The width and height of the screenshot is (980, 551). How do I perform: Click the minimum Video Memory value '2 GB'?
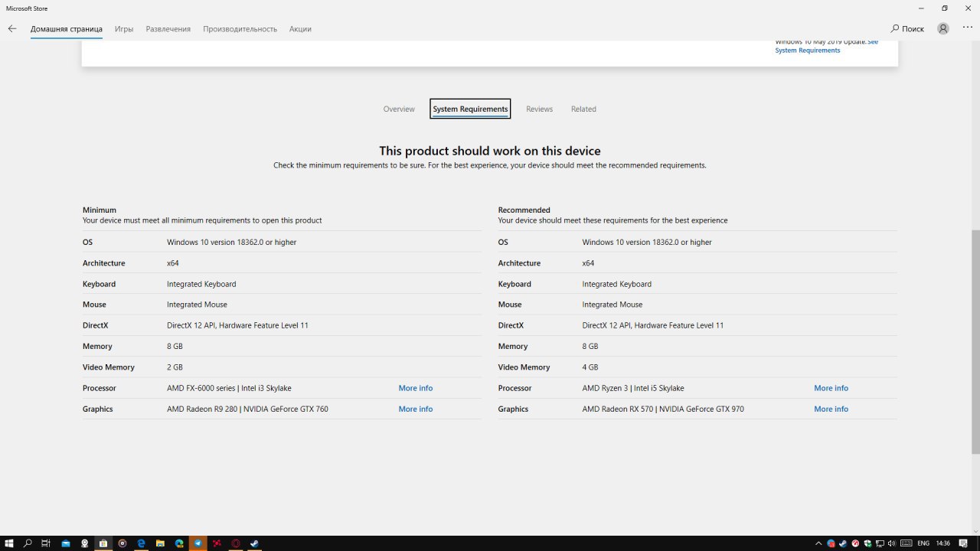coord(175,367)
